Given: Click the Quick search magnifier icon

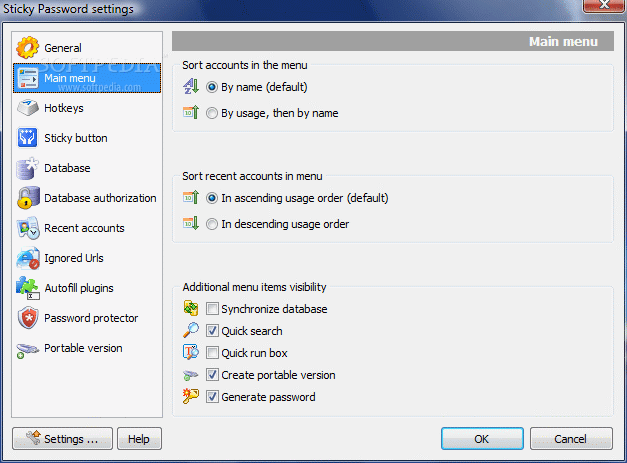Looking at the screenshot, I should click(x=191, y=330).
